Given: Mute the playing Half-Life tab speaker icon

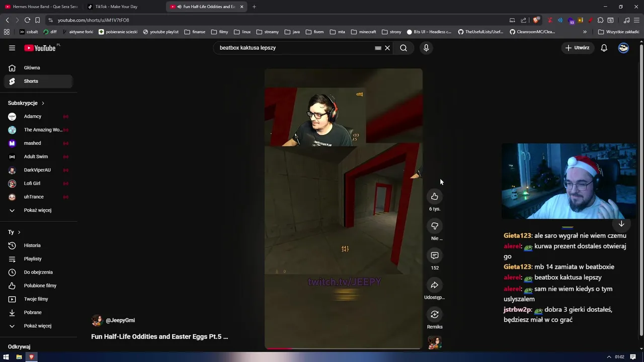Looking at the screenshot, I should pos(179,7).
